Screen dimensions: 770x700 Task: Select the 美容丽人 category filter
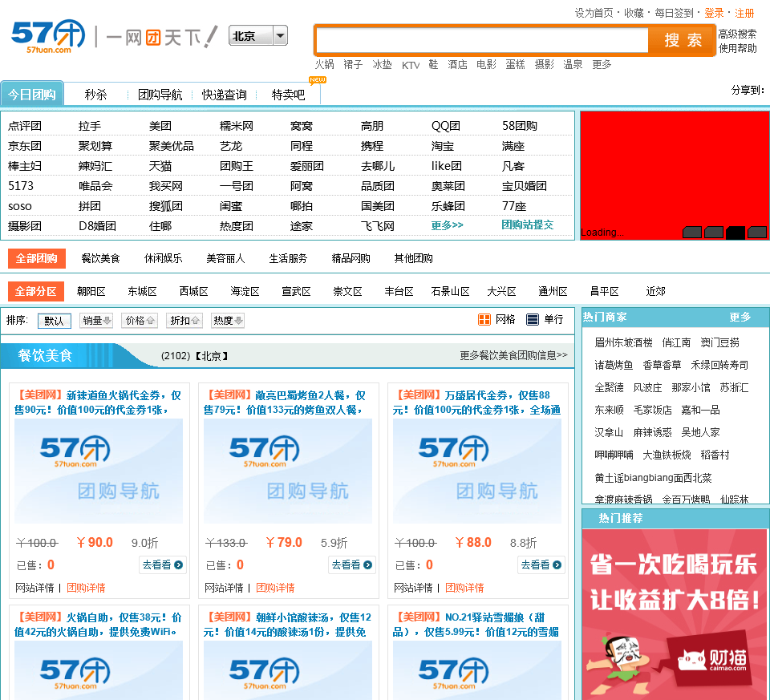tap(225, 259)
